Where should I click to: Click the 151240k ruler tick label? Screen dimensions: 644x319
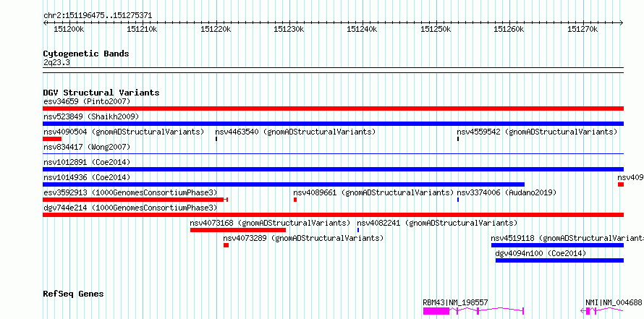tap(363, 29)
